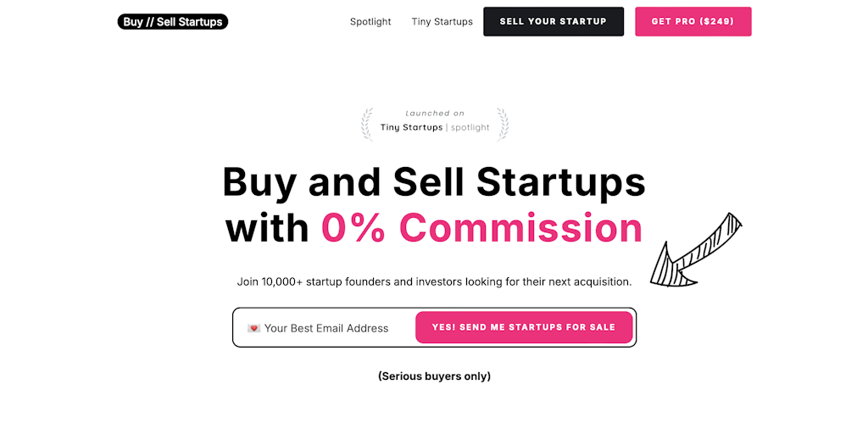
Task: Open the Spotlight nav item
Action: pos(370,22)
